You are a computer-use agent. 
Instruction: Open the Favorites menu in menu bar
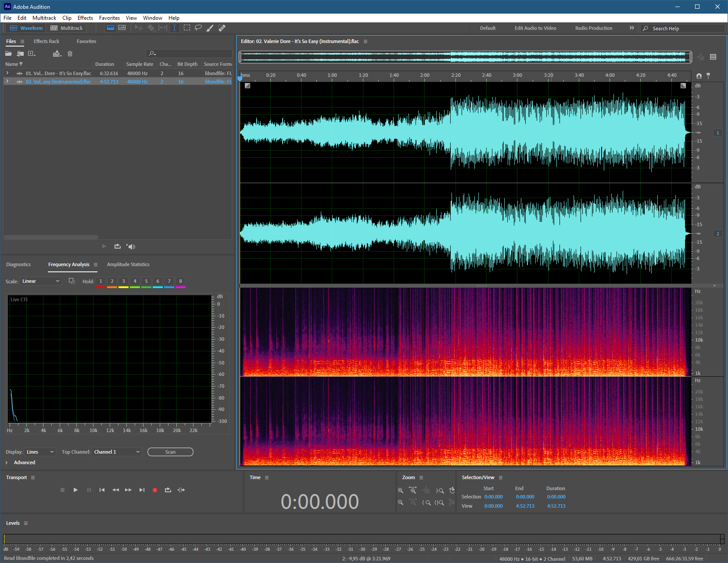(109, 18)
